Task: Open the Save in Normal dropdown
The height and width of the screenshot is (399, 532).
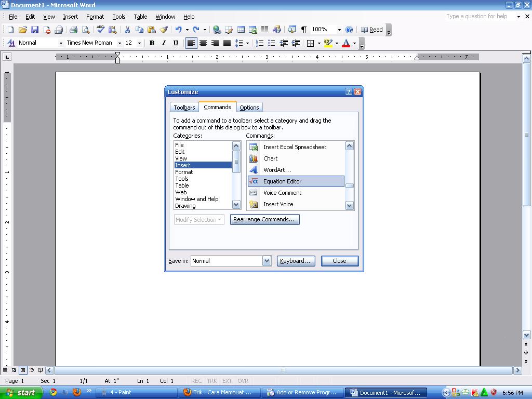Action: [267, 261]
